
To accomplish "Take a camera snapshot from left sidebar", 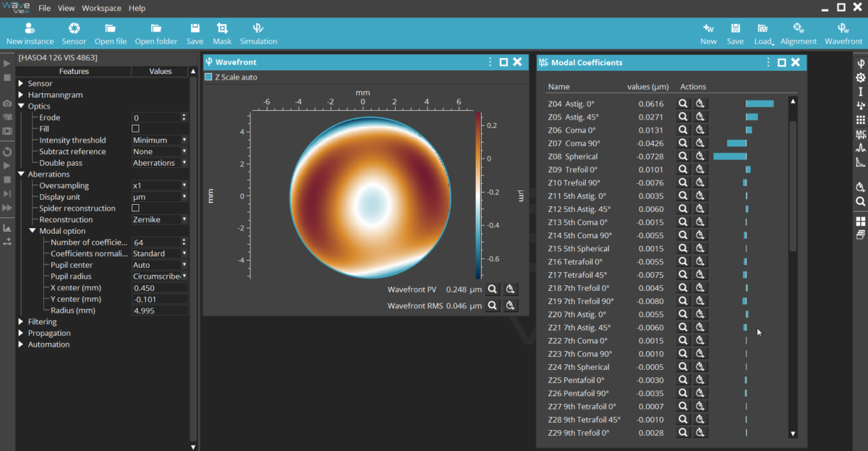I will point(7,104).
